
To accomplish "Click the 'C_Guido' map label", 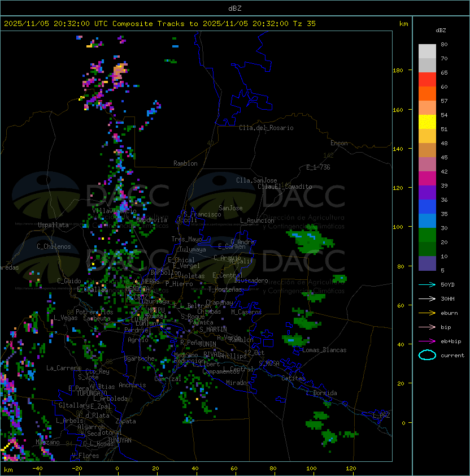I will click(69, 281).
